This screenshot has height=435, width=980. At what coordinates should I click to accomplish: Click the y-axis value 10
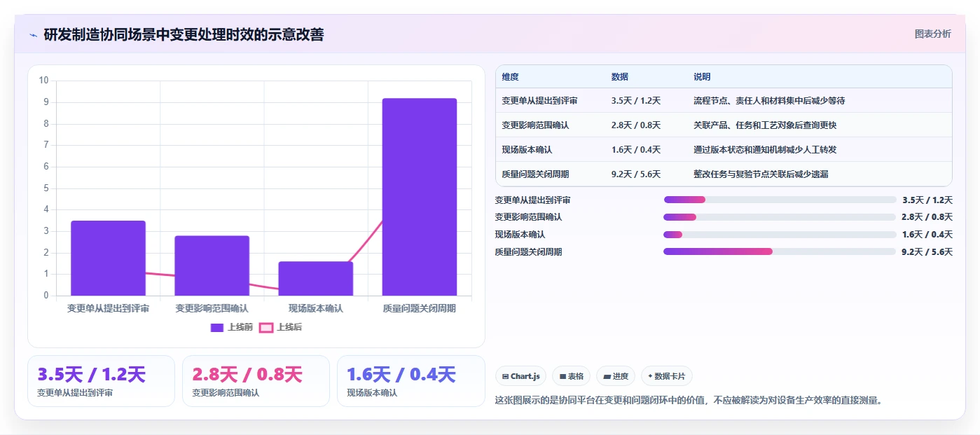[x=43, y=81]
